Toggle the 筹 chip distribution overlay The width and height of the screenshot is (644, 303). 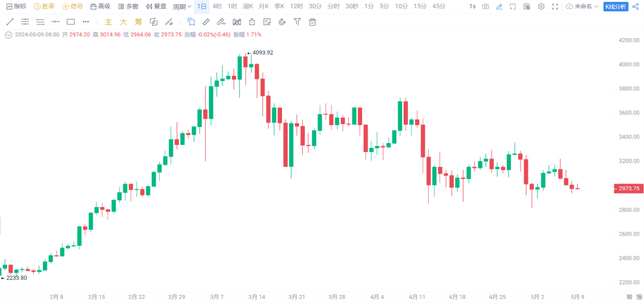[138, 21]
